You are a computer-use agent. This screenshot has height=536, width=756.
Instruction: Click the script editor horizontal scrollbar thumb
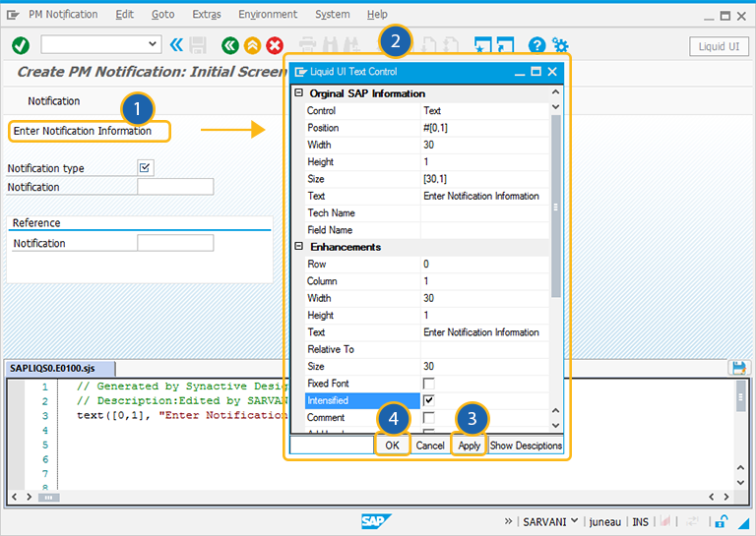tap(48, 497)
